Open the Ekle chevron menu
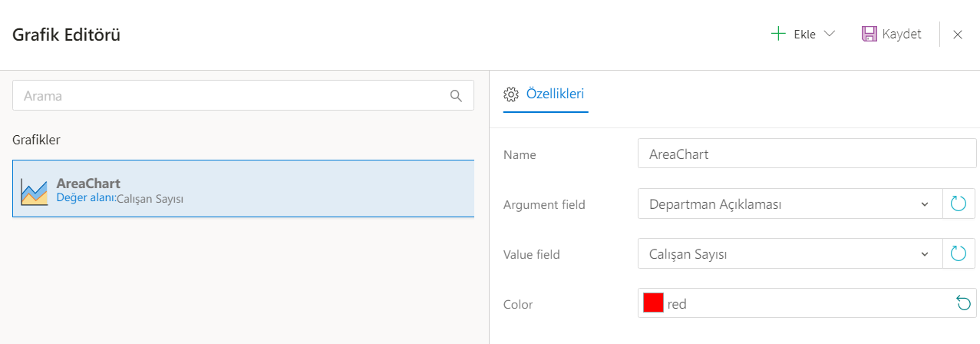Screen dimensions: 980x344 [829, 34]
